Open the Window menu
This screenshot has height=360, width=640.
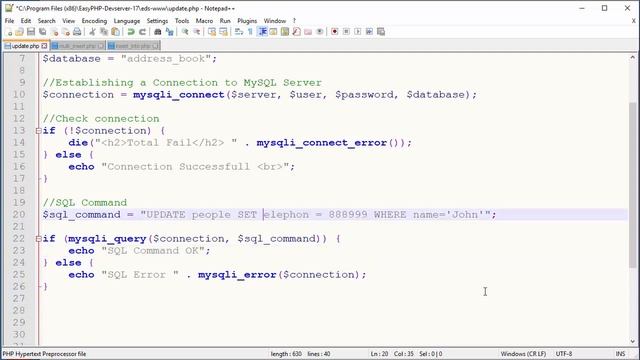coord(275,21)
